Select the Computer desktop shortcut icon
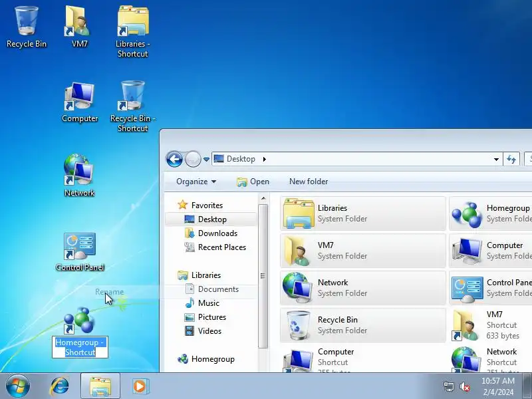532x399 pixels. point(79,102)
